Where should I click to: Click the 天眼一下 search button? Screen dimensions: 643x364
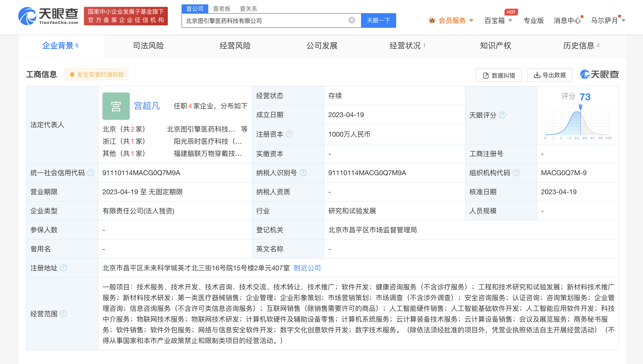[378, 20]
